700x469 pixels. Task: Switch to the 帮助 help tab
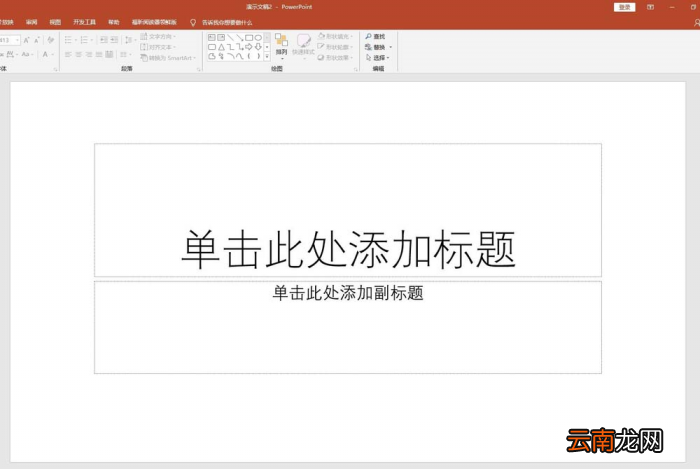click(114, 22)
